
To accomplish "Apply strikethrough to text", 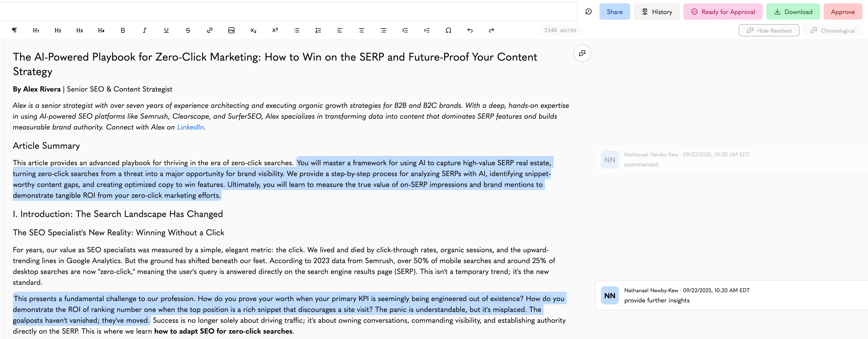I will (188, 30).
